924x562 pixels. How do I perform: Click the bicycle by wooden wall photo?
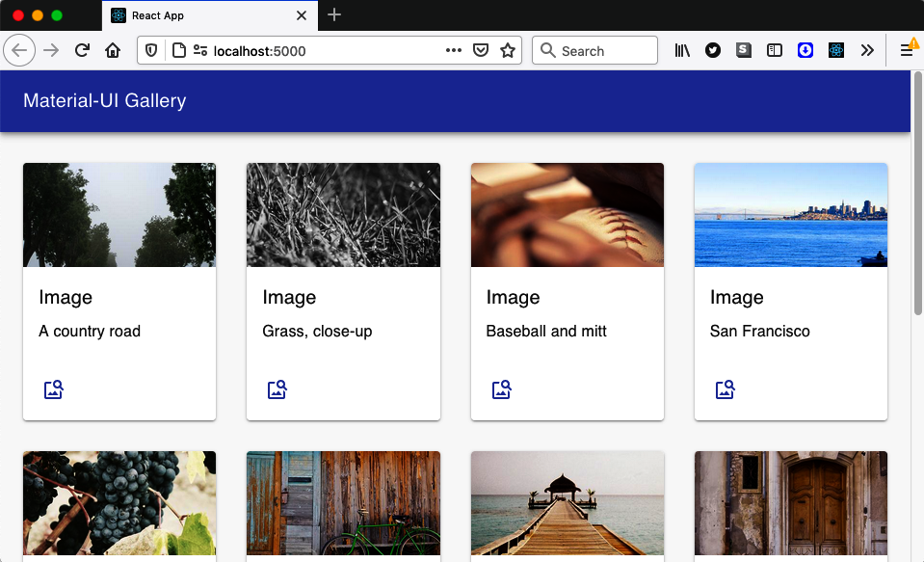coord(344,503)
